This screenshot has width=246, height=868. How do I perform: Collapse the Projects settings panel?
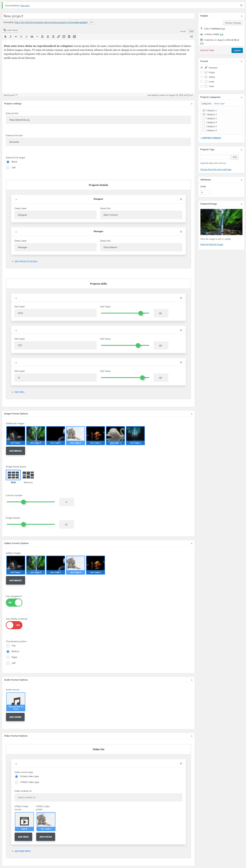tap(192, 104)
